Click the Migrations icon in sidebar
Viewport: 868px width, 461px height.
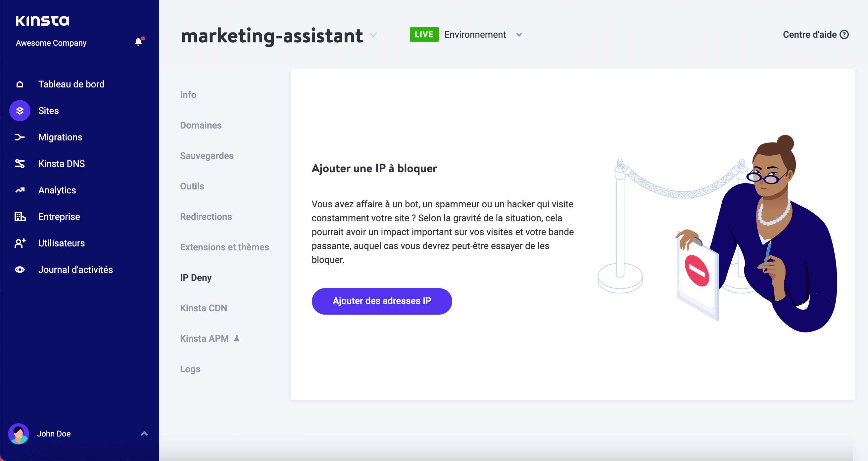coord(20,137)
